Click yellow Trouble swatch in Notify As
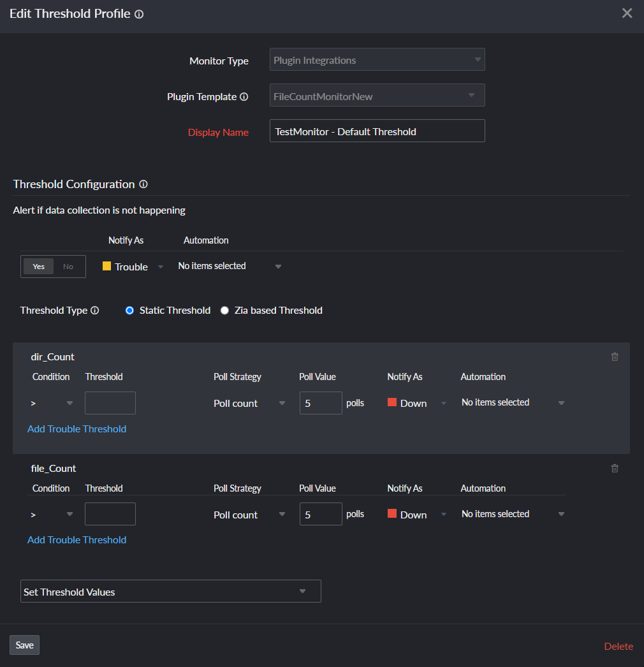The height and width of the screenshot is (667, 644). (x=107, y=267)
